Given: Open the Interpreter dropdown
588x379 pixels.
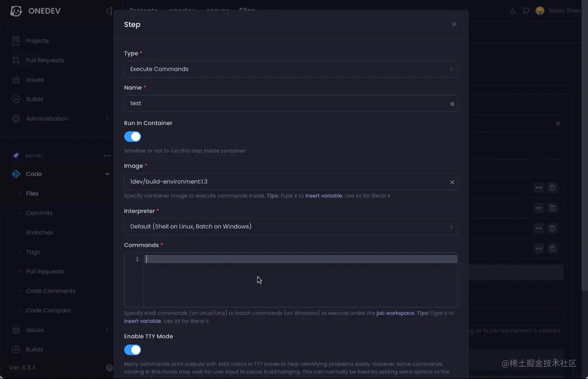Looking at the screenshot, I should pyautogui.click(x=290, y=226).
